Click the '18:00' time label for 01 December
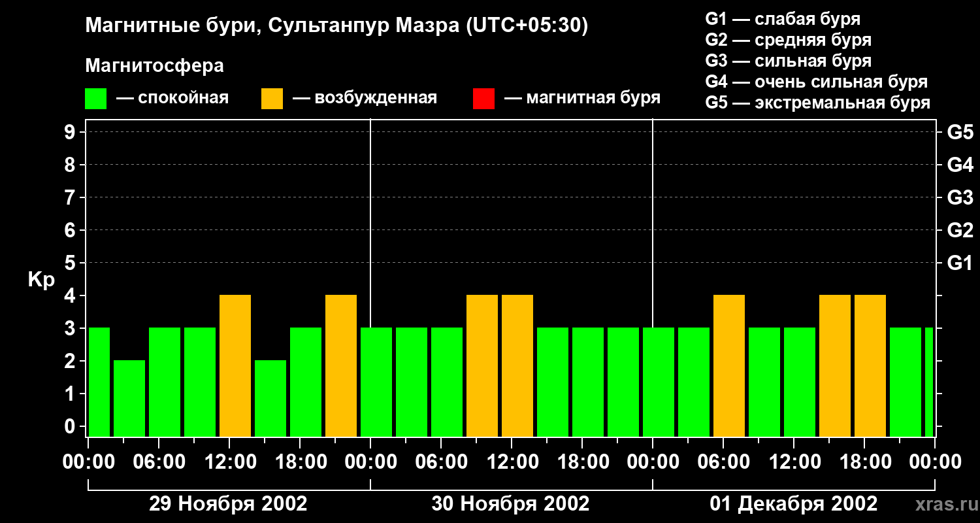This screenshot has height=523, width=980. tap(864, 462)
